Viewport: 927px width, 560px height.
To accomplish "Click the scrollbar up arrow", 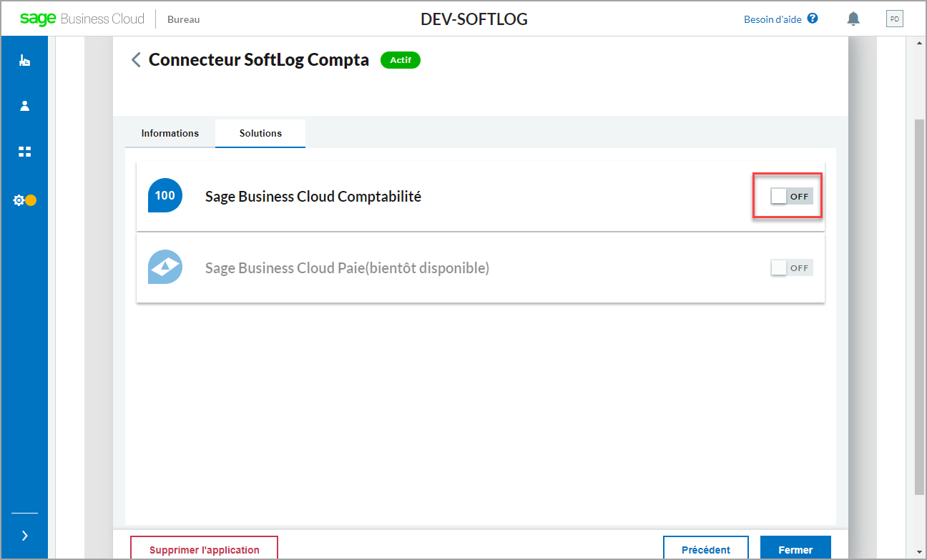I will pos(919,43).
